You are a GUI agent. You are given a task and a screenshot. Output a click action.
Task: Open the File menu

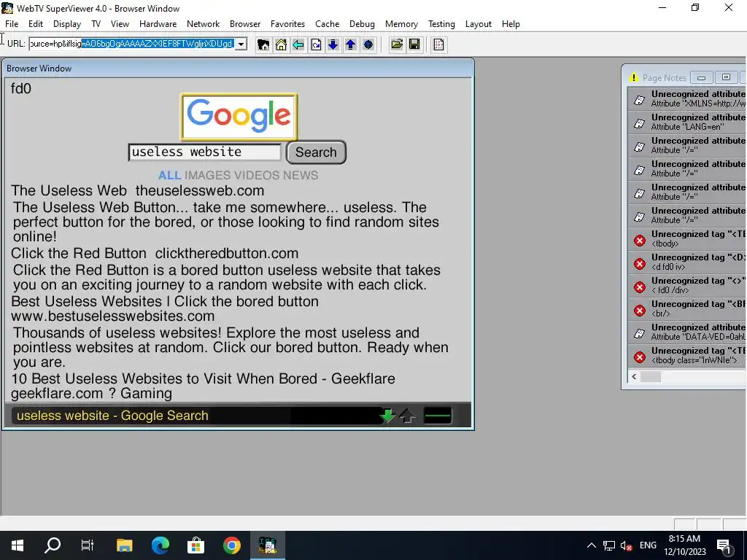12,24
